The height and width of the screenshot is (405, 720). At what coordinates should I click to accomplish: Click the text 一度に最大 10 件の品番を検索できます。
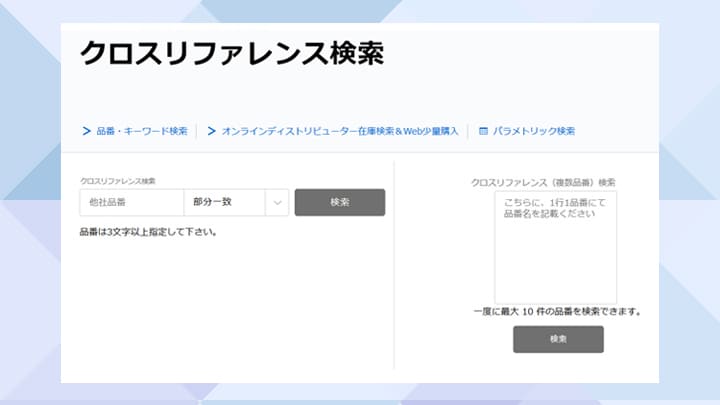557,312
